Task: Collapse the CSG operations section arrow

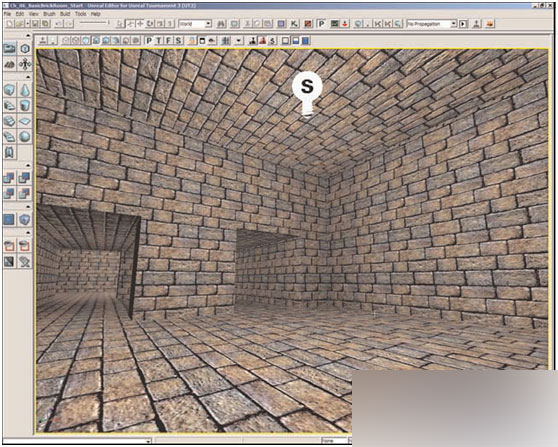Action: [x=28, y=165]
